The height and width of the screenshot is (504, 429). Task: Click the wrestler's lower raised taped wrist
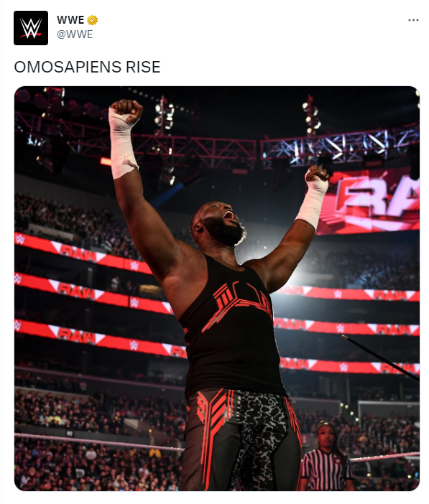coord(313,202)
